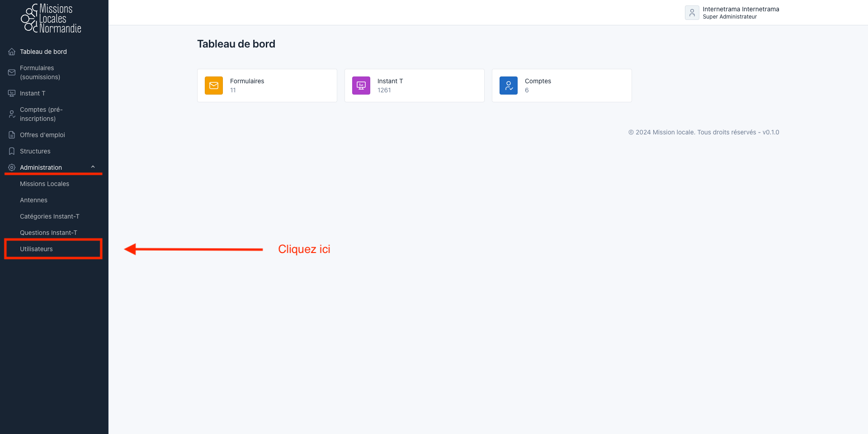Click the home icon beside Tableau de bord
Viewport: 868px width, 434px height.
(x=12, y=52)
